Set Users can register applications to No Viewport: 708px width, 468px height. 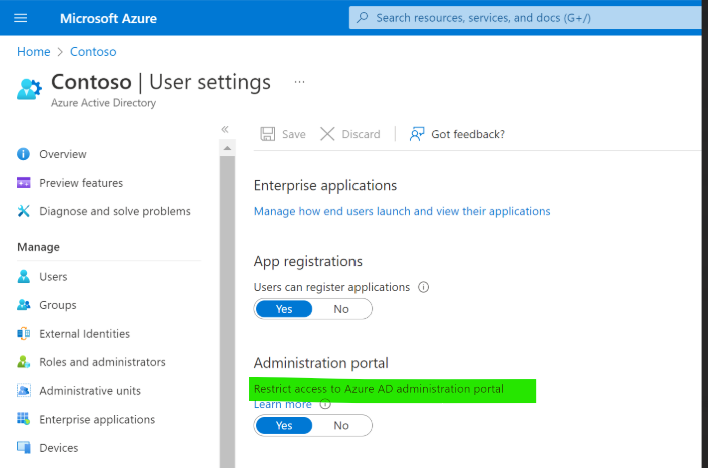coord(341,309)
